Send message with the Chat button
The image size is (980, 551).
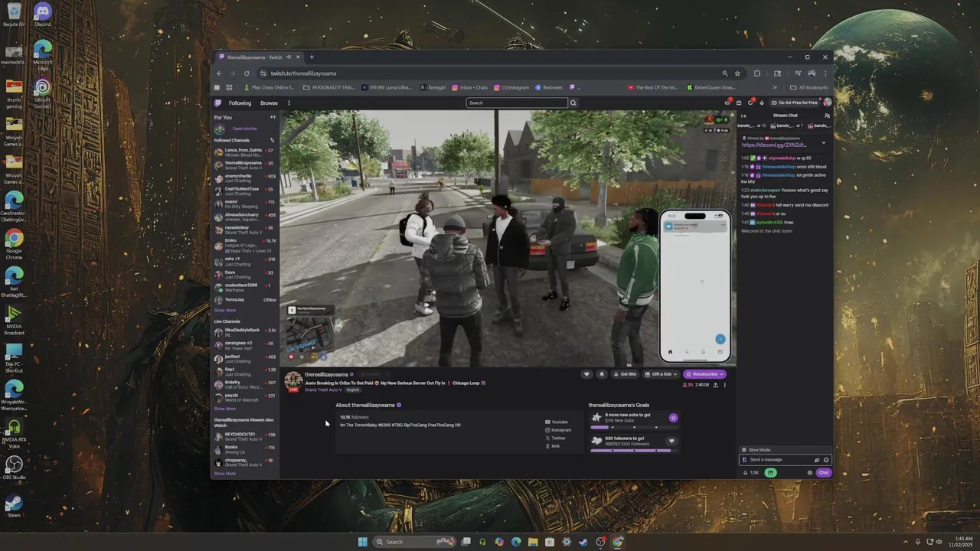click(x=823, y=473)
